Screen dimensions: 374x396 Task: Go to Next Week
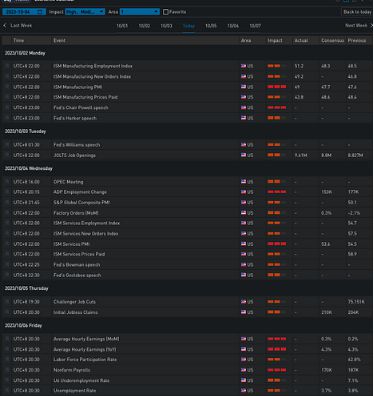(x=356, y=26)
